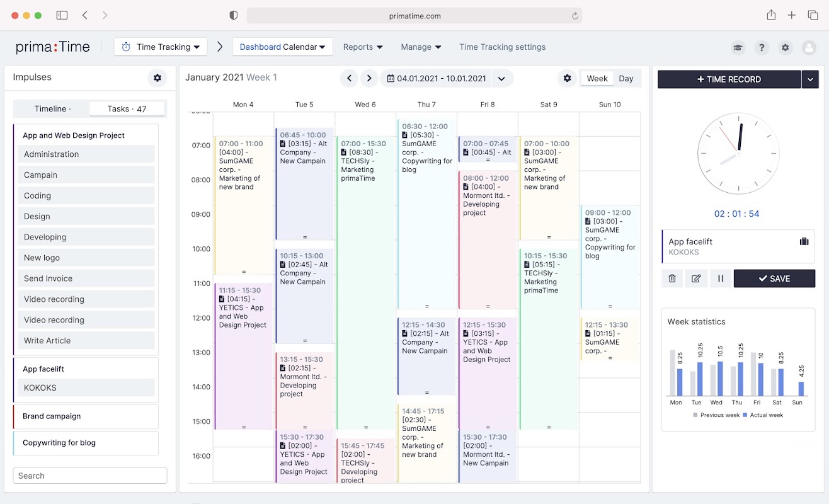Viewport: 829px width, 504px height.
Task: Open the Impulses panel gear settings
Action: tap(157, 78)
